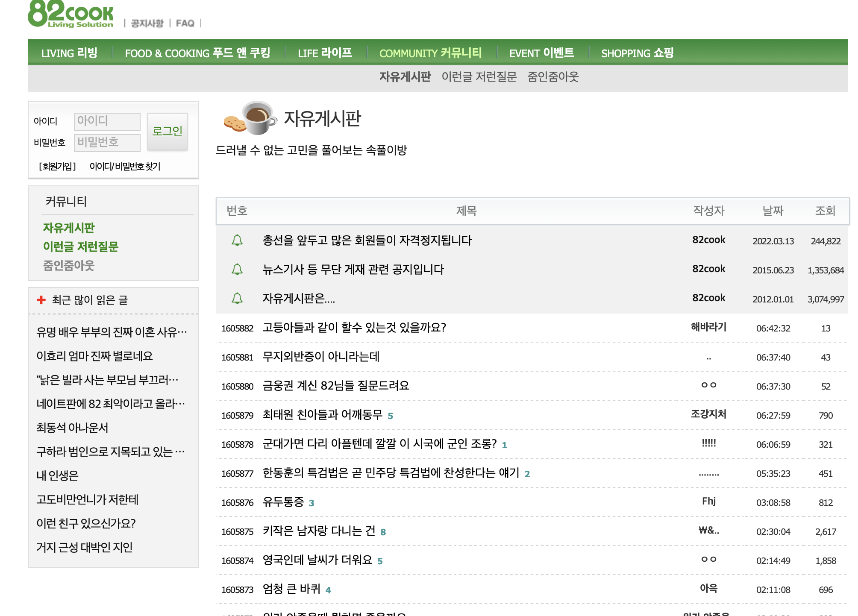Open the SHOPPING 쇼핑 menu
This screenshot has width=858, height=616.
coord(637,53)
